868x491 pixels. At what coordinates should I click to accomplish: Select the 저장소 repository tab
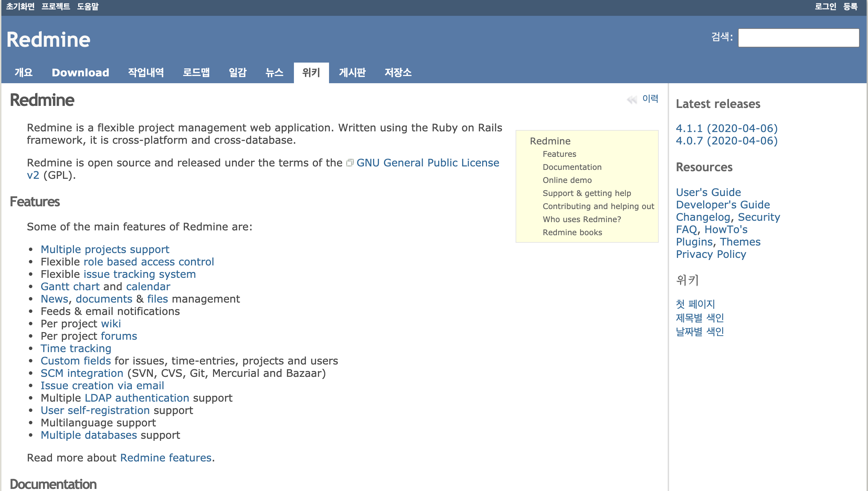coord(398,73)
